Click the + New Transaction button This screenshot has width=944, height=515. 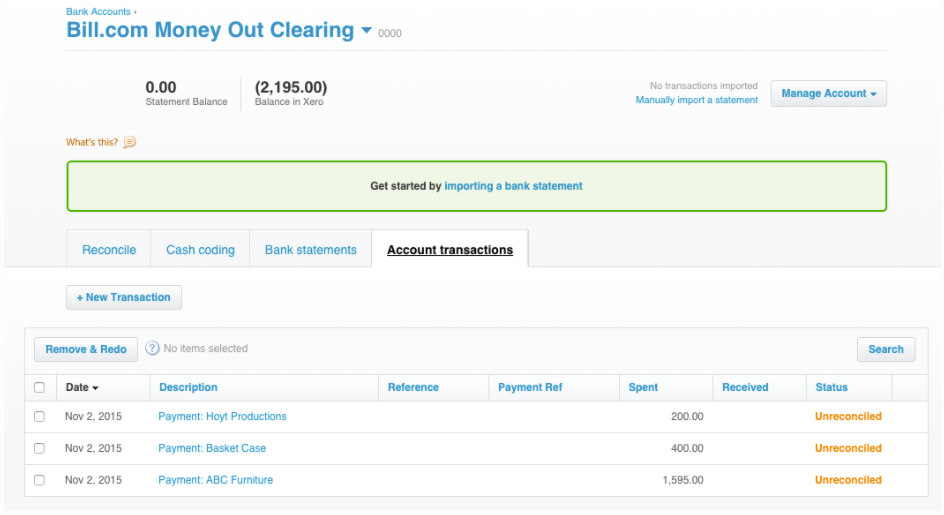pos(124,298)
